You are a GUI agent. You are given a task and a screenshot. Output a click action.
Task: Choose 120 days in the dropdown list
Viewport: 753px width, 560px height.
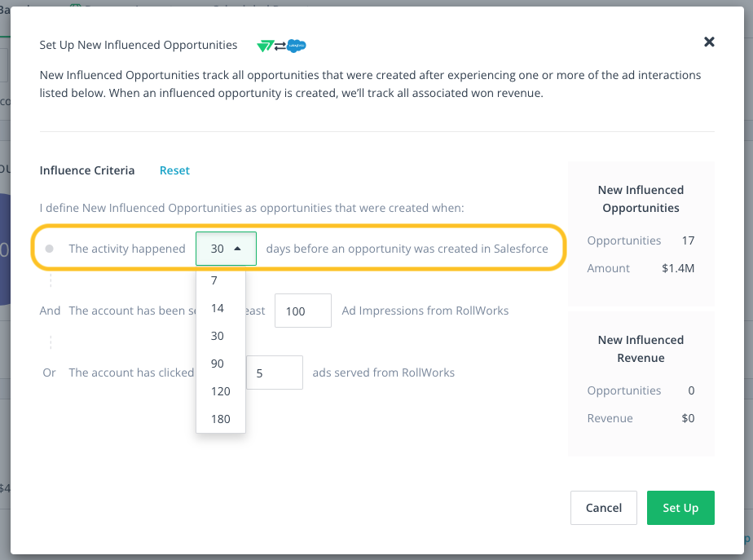coord(220,391)
